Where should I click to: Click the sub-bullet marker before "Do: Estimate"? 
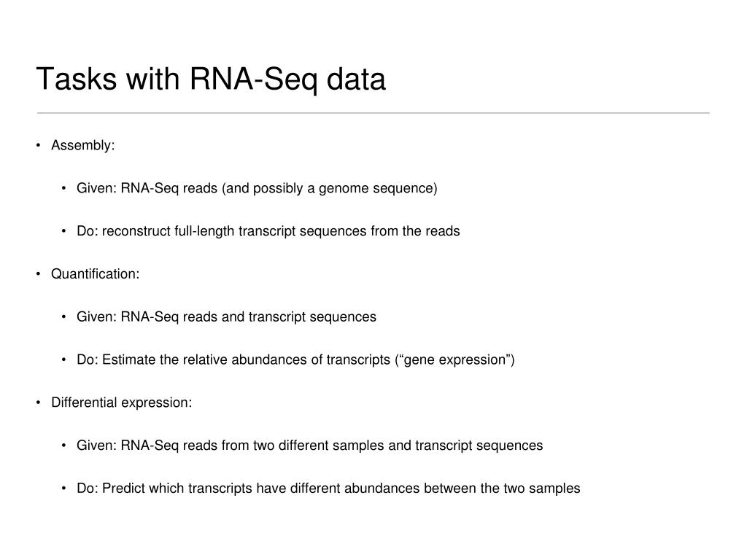tap(65, 360)
